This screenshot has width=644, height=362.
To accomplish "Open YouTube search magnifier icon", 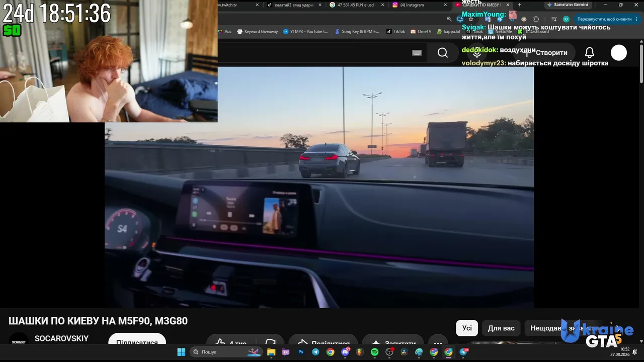I will click(442, 53).
